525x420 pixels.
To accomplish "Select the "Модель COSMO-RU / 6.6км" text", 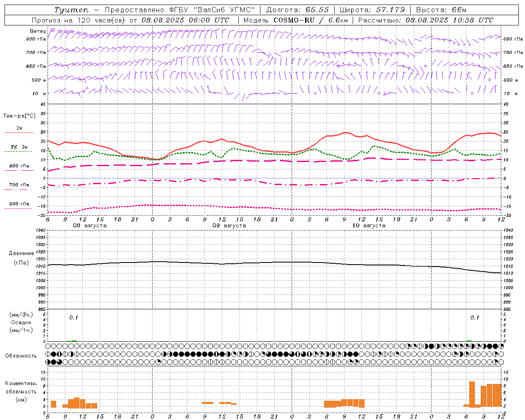I will click(295, 20).
